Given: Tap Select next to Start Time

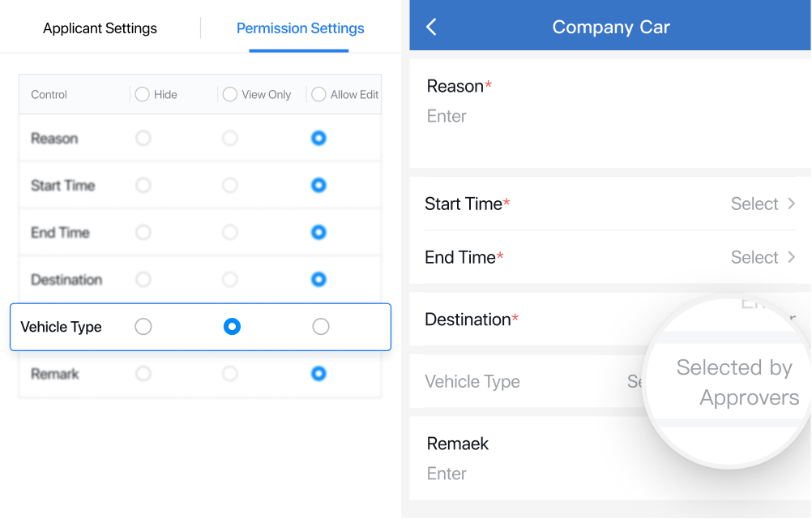Looking at the screenshot, I should [x=754, y=204].
